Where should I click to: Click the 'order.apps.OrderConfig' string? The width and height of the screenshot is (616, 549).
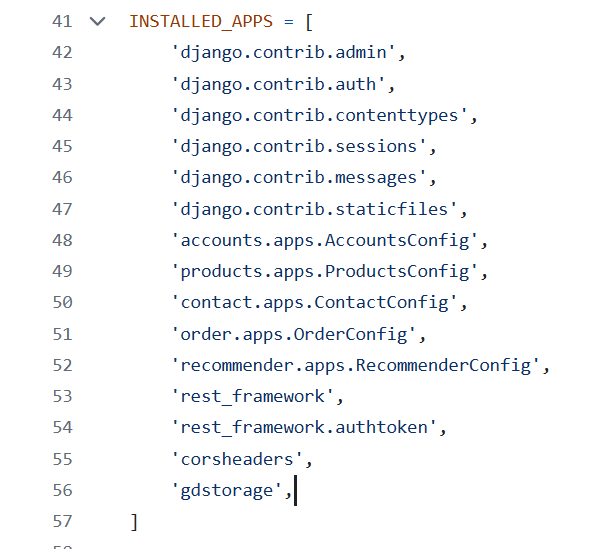[294, 334]
